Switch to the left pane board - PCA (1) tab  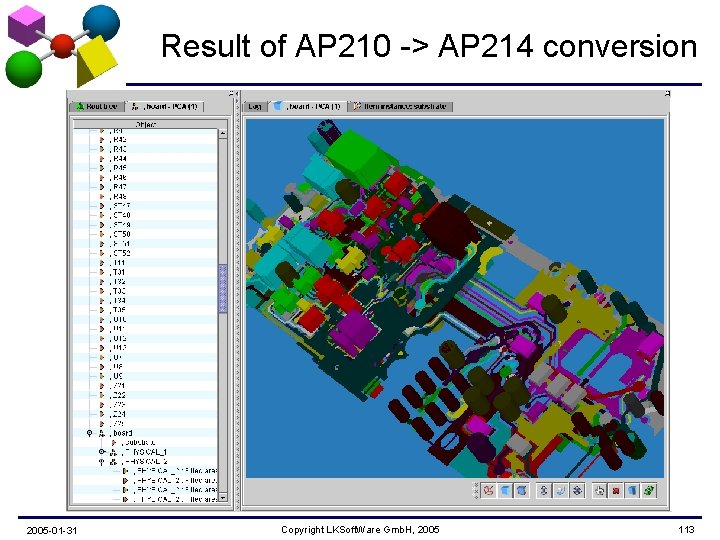pyautogui.click(x=164, y=106)
